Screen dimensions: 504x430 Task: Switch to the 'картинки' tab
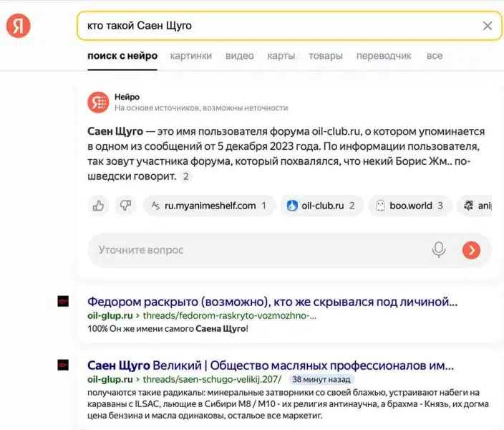click(191, 56)
